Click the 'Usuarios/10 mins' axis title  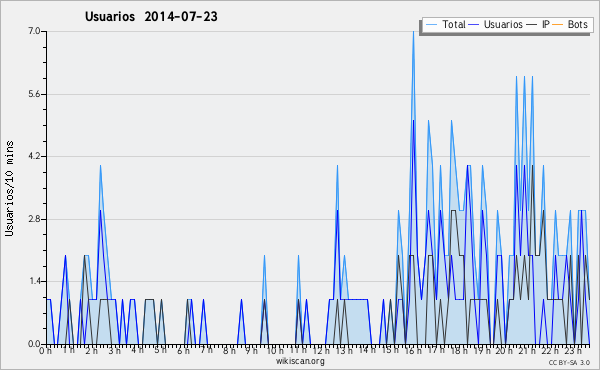tap(9, 188)
